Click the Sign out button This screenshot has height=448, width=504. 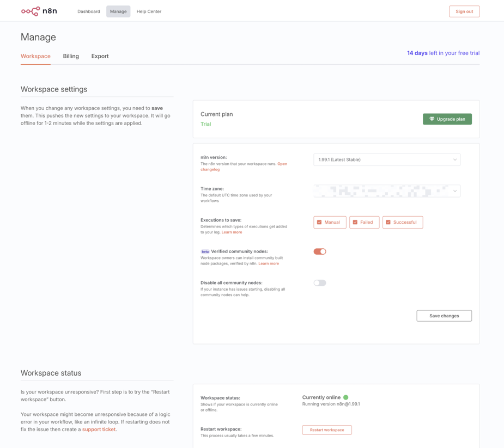pyautogui.click(x=464, y=11)
